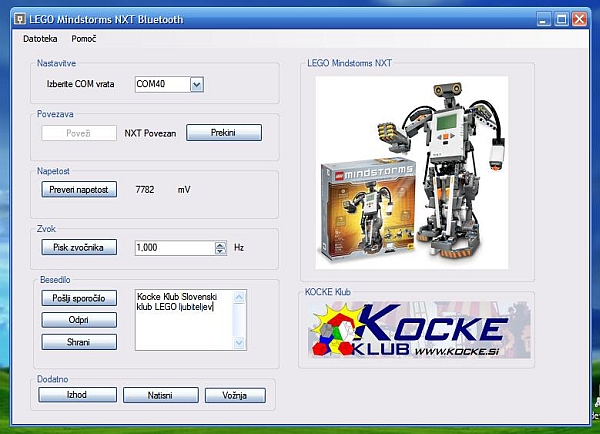Screen dimensions: 600x434
Task: Check voltage with Preveri napetost button
Action: click(79, 189)
